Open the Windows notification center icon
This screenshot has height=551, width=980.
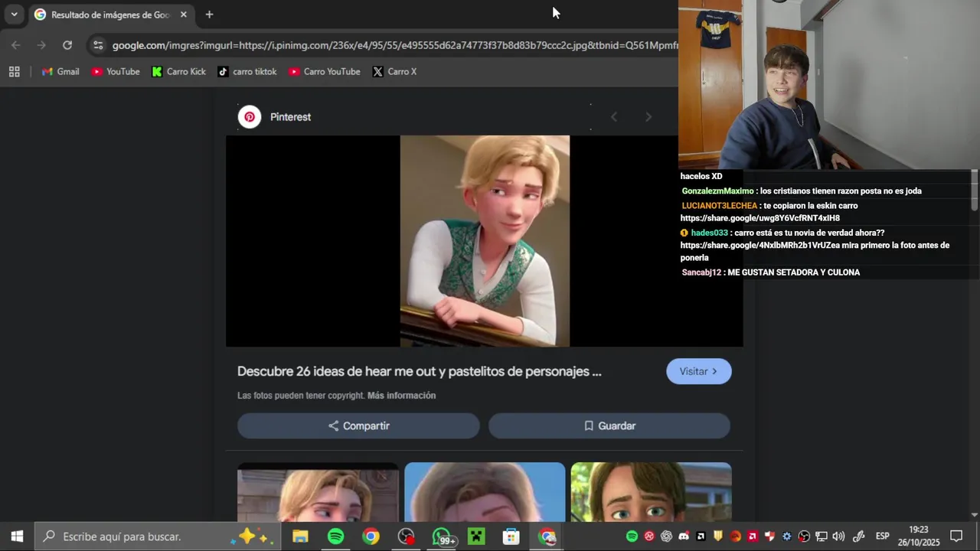point(956,536)
